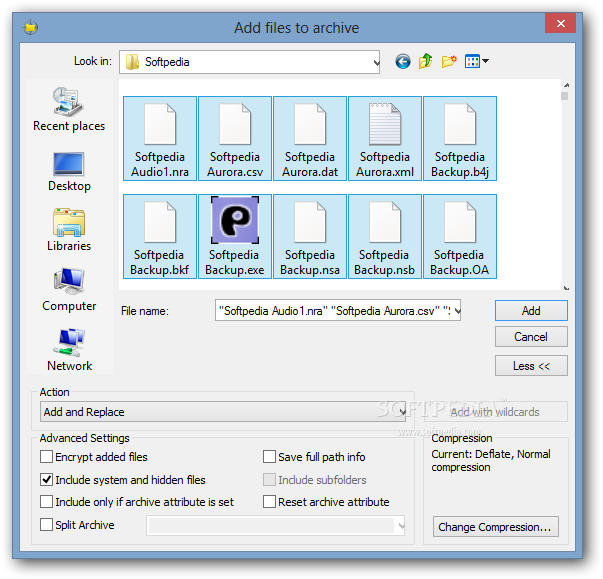Open Change Compression... settings
The height and width of the screenshot is (579, 603).
click(x=495, y=527)
